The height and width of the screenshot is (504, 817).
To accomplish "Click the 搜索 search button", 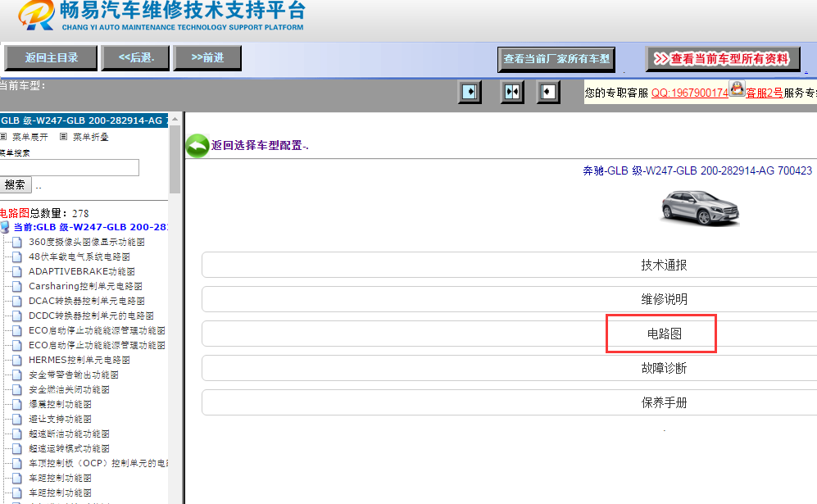I will point(15,185).
